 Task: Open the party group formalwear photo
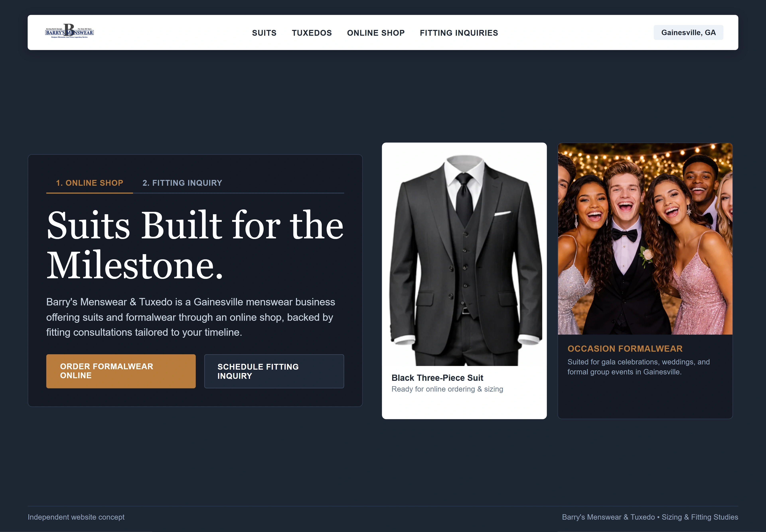[645, 239]
